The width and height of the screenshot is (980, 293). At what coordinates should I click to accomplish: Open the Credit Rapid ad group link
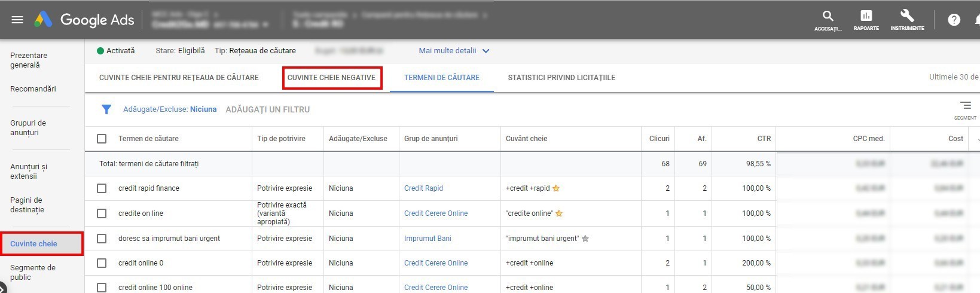(423, 188)
